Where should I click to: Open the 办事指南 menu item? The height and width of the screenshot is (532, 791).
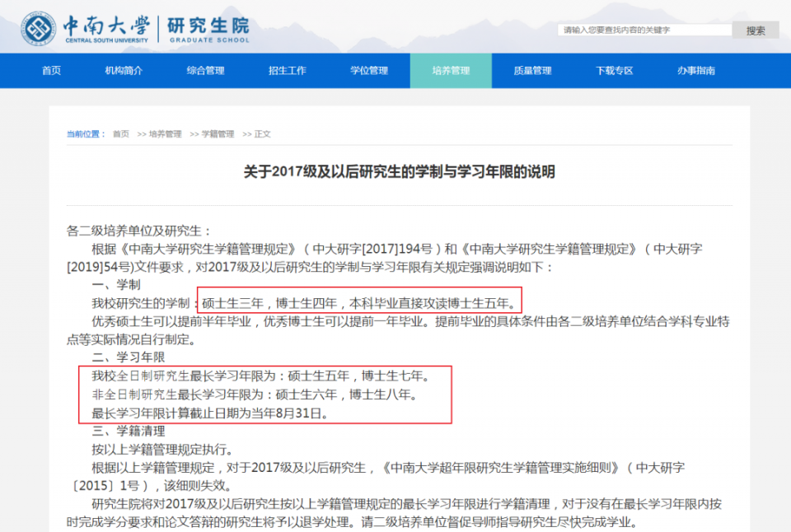pos(696,71)
